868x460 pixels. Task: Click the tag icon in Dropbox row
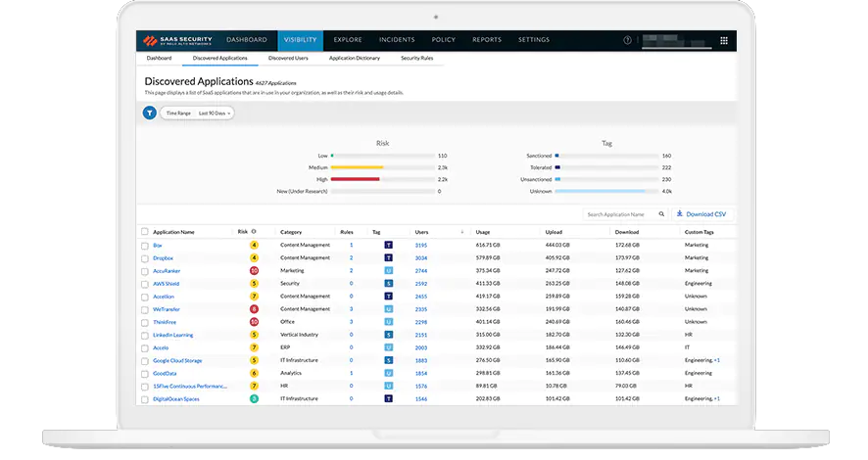(389, 257)
